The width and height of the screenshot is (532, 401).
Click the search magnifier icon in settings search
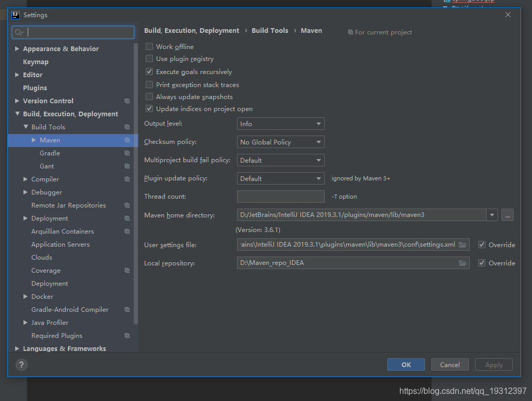tap(19, 32)
